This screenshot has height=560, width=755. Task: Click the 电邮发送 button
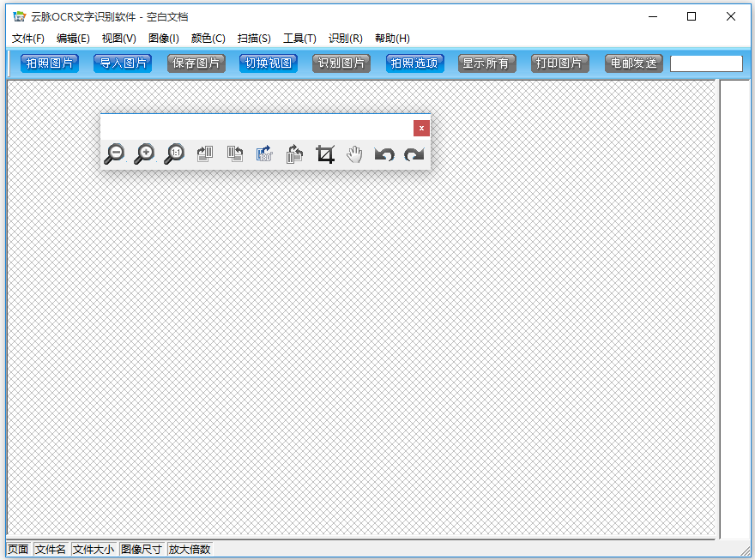(634, 63)
